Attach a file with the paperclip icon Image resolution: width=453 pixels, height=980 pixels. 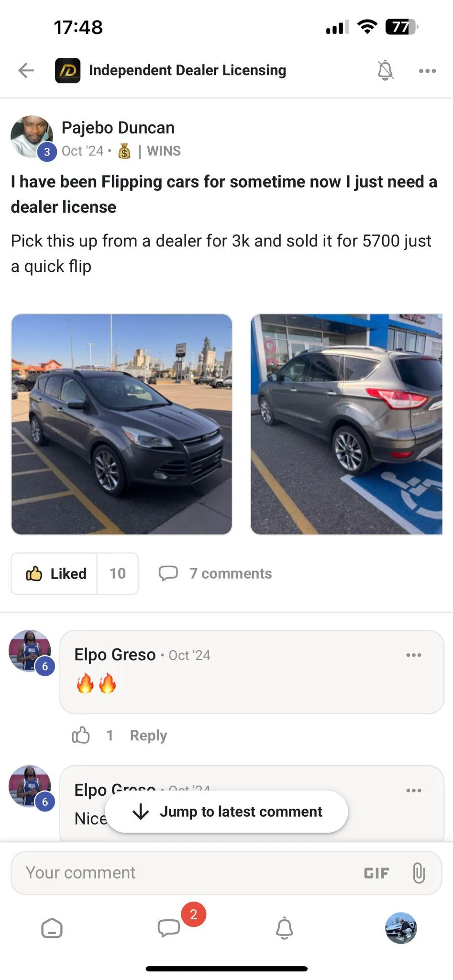coord(419,873)
